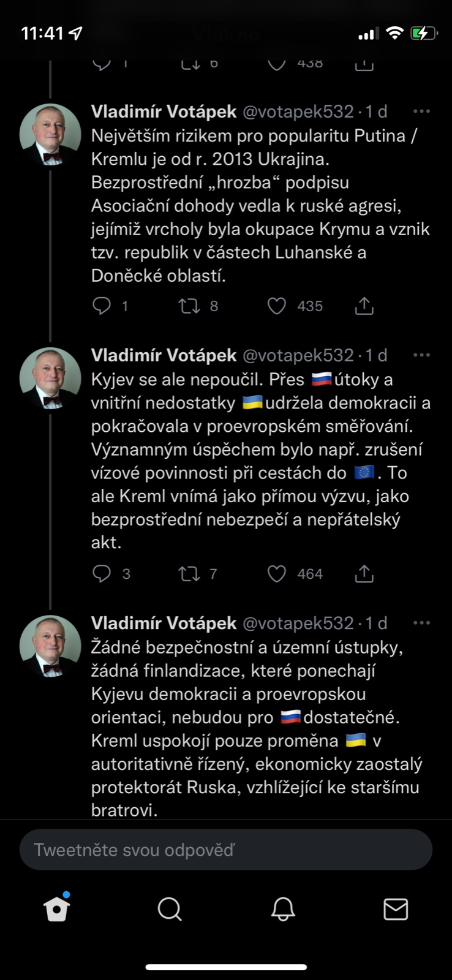This screenshot has width=452, height=980.
Task: Reply to the tweet with 3 replies
Action: tap(102, 573)
